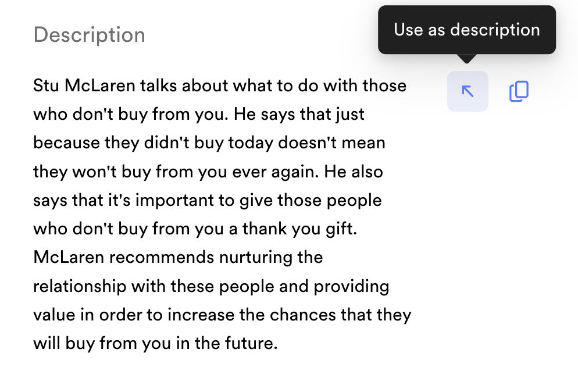578x392 pixels.
Task: Click the line 'value in order to increase'
Action: click(x=222, y=315)
